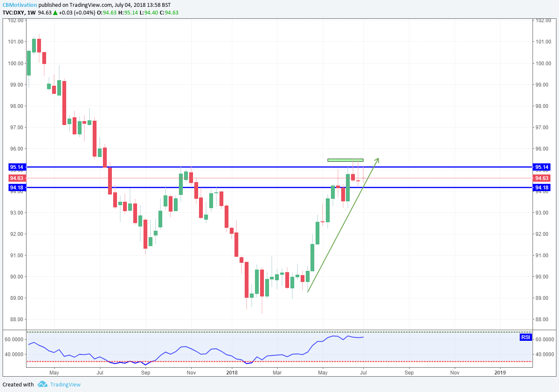This screenshot has height=392, width=559.
Task: Click the 88.00 label on right price axis
Action: tap(543, 319)
